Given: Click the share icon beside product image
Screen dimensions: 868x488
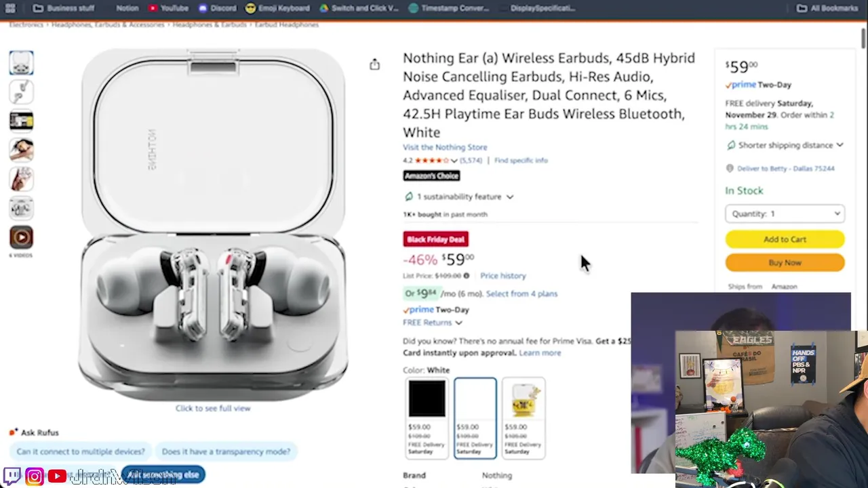Looking at the screenshot, I should click(374, 64).
